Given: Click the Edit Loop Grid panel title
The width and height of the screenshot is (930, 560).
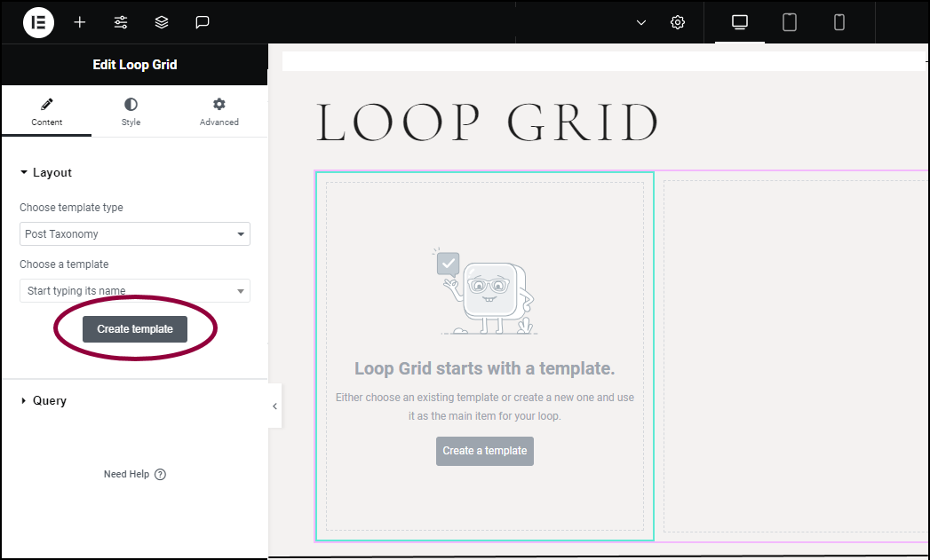Looking at the screenshot, I should tap(135, 65).
